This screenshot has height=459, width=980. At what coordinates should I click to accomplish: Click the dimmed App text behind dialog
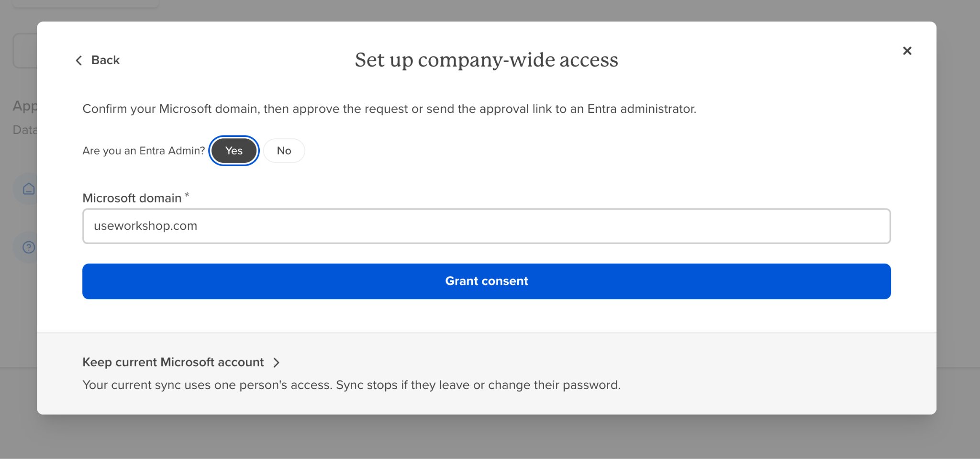25,106
